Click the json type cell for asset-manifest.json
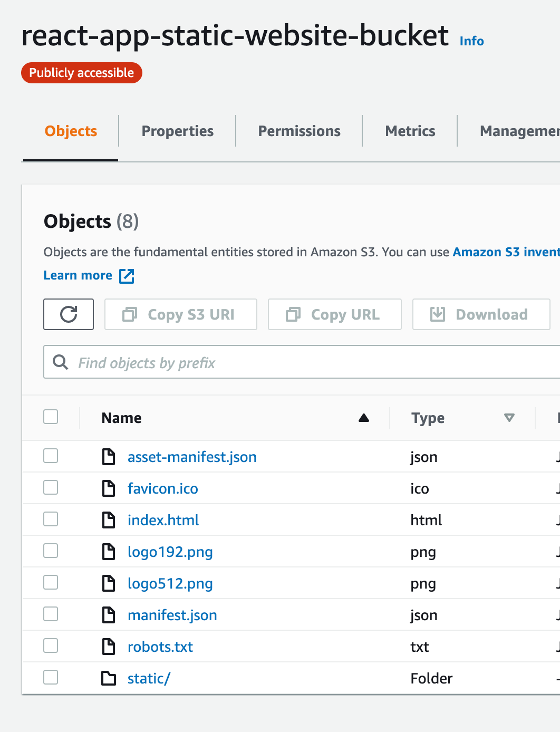This screenshot has height=732, width=560. click(424, 457)
